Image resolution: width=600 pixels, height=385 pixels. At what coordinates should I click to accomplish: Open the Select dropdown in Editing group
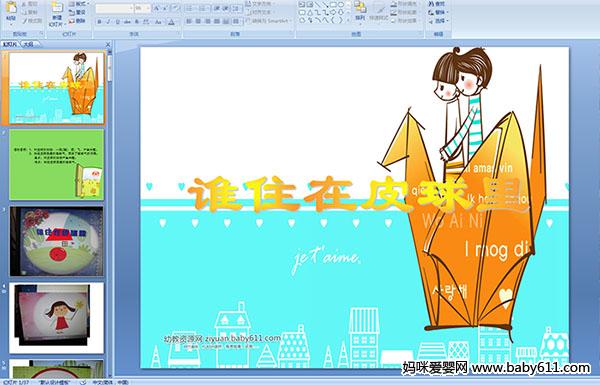(x=439, y=21)
